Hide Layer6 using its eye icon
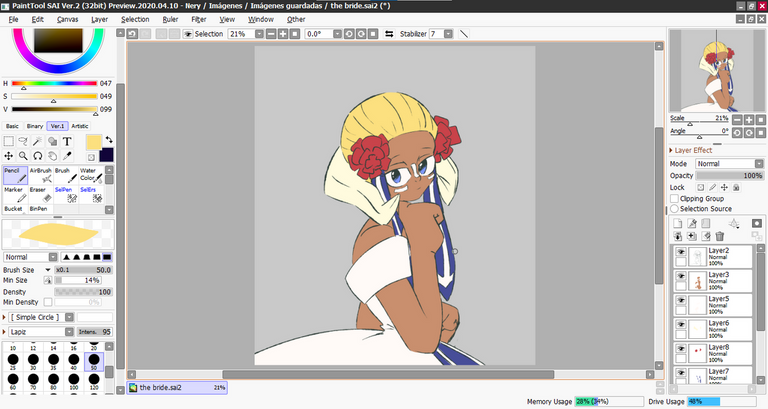This screenshot has width=768, height=409. tap(681, 324)
